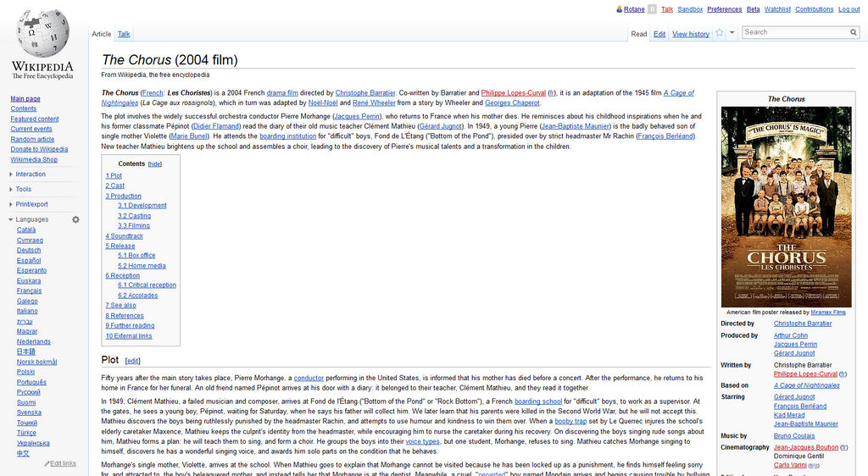Jump to 1 Plot in contents
The image size is (868, 476).
(x=114, y=176)
